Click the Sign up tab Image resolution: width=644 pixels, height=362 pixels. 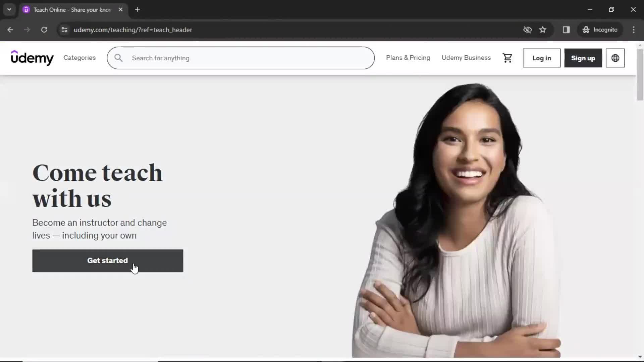pos(583,58)
